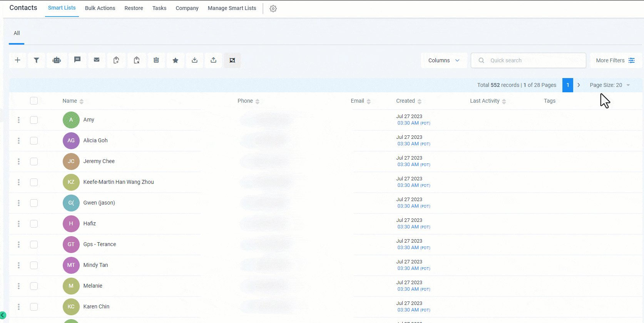Viewport: 644px width, 323px height.
Task: Click the AG avatar for Alicia Goh
Action: [x=71, y=141]
